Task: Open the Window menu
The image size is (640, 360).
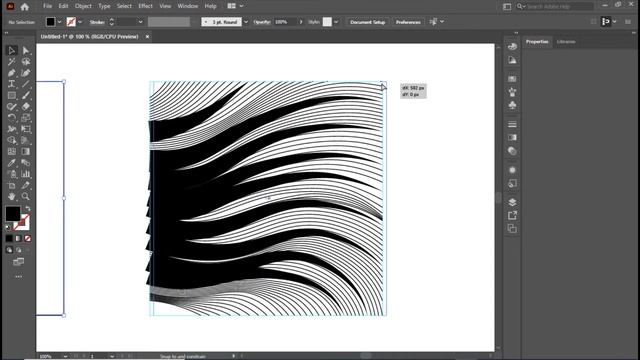Action: [x=188, y=6]
